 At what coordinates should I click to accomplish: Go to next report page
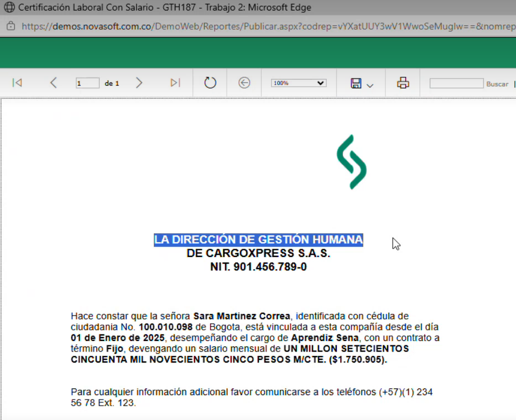pyautogui.click(x=139, y=82)
